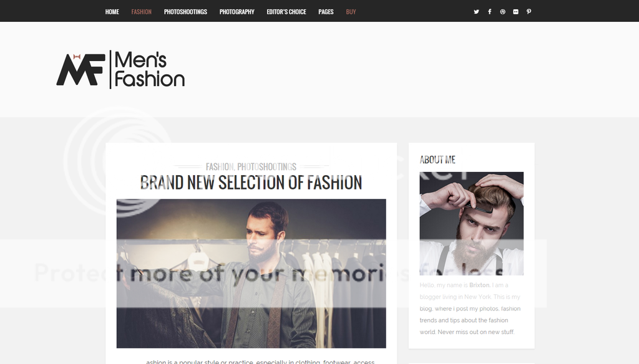
Task: Open the Brand New Selection of Fashion post title
Action: [251, 183]
